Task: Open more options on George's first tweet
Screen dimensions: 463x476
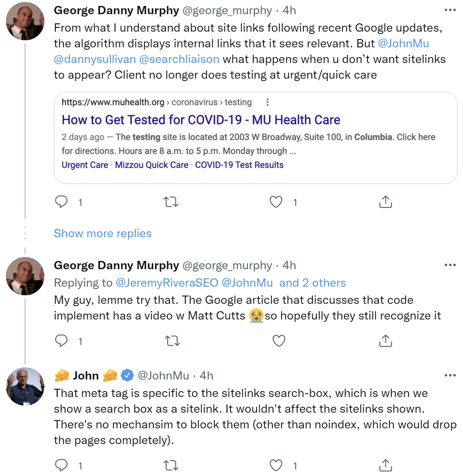Action: pyautogui.click(x=450, y=10)
